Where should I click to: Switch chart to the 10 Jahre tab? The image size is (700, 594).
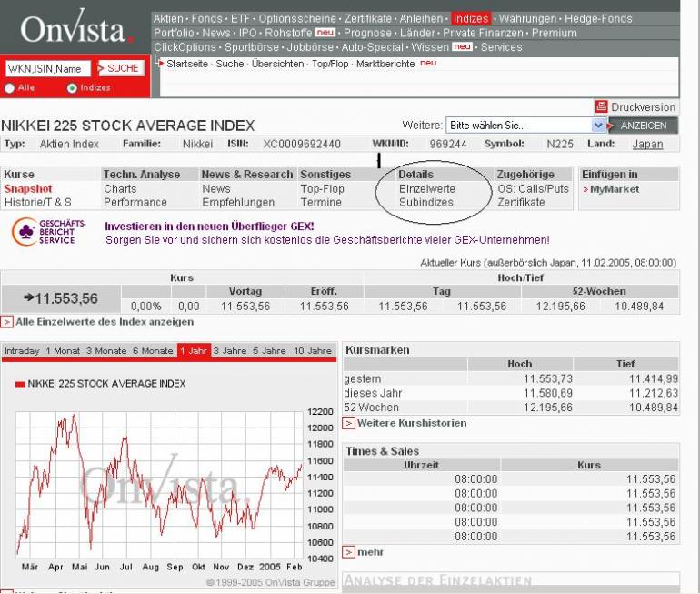point(312,351)
